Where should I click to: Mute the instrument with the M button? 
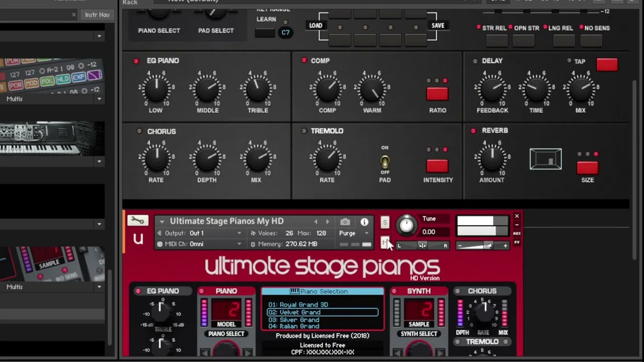click(x=384, y=242)
